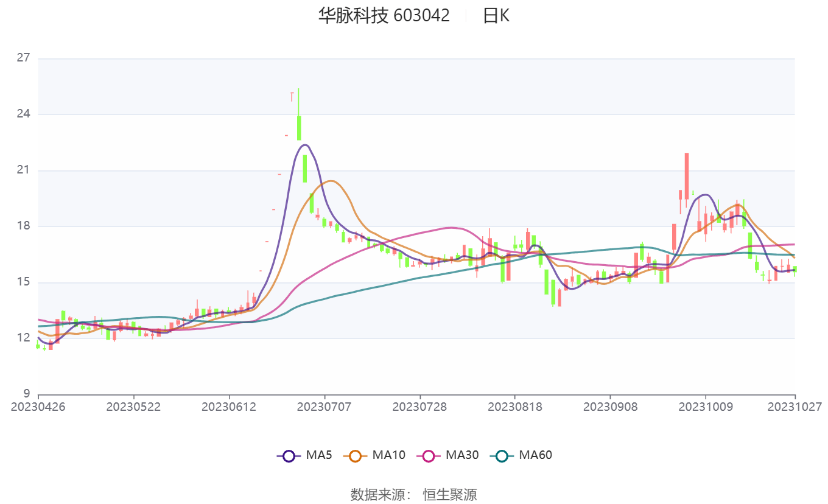The width and height of the screenshot is (828, 504).
Task: Toggle the MA5 legend series
Action: tap(304, 455)
